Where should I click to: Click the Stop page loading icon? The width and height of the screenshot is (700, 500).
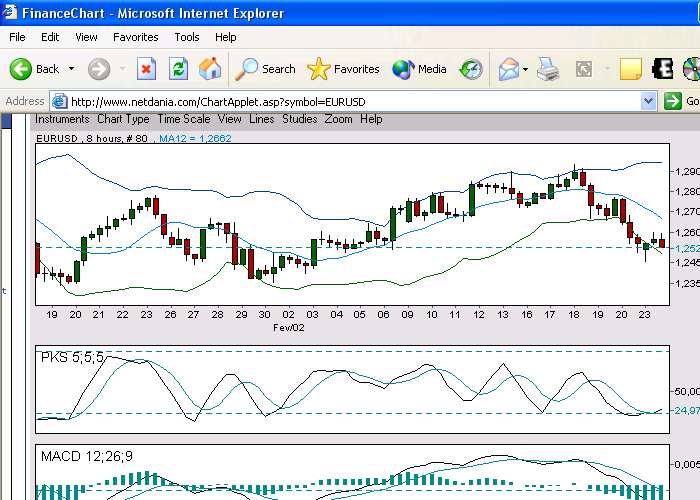click(x=146, y=69)
